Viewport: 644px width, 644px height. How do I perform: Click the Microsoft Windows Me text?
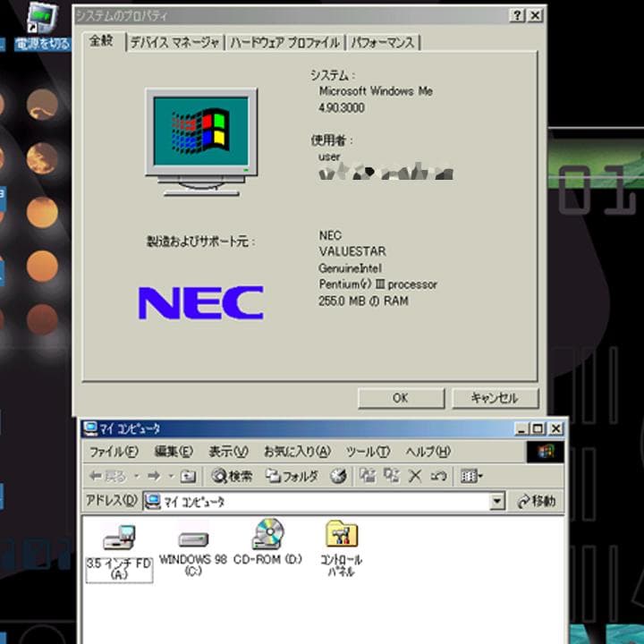pos(376,91)
